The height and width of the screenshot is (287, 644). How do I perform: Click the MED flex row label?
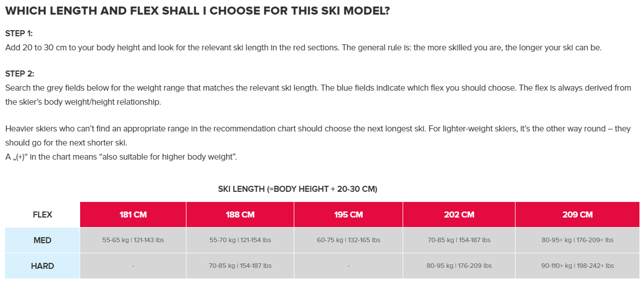coord(42,240)
